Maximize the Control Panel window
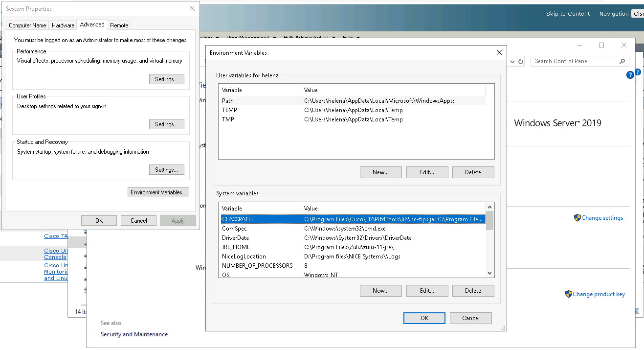The width and height of the screenshot is (644, 350). (601, 45)
